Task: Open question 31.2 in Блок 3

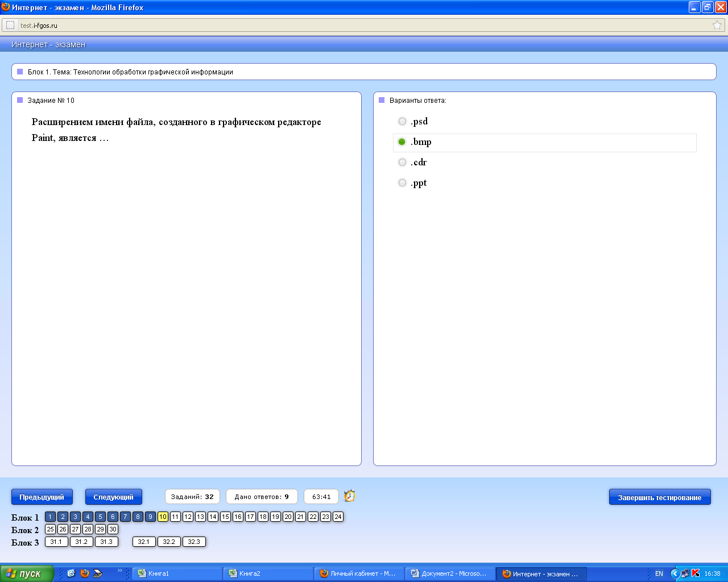Action: point(81,542)
